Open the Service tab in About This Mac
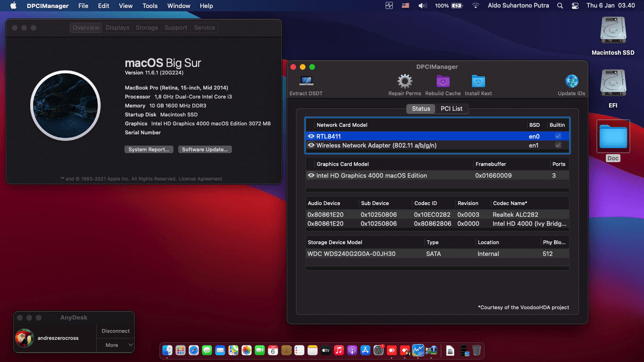Image resolution: width=644 pixels, height=362 pixels. pos(205,28)
